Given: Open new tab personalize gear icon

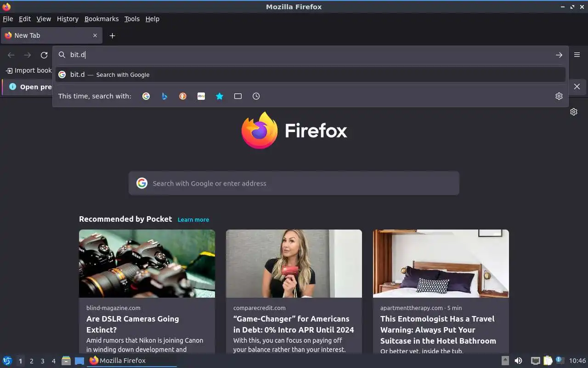Looking at the screenshot, I should [x=574, y=112].
